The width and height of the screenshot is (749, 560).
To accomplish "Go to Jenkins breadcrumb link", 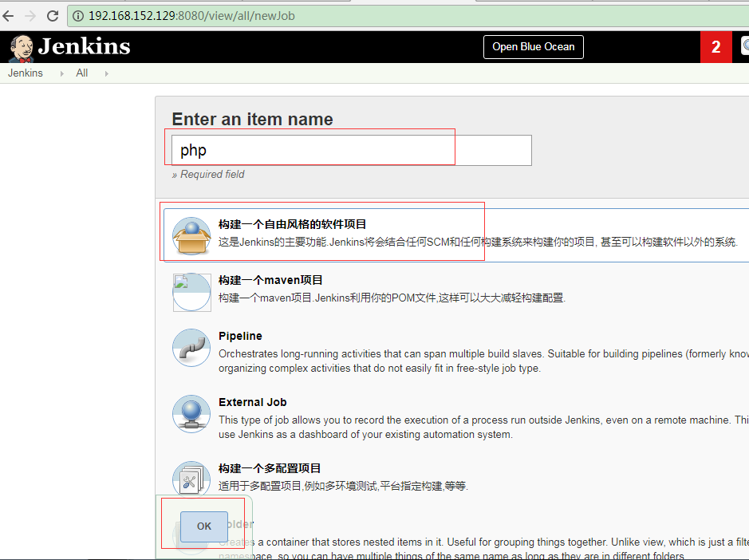I will pos(26,73).
